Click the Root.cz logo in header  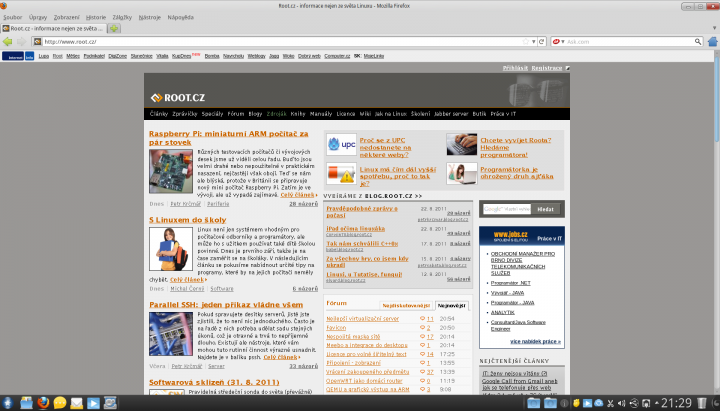(178, 97)
